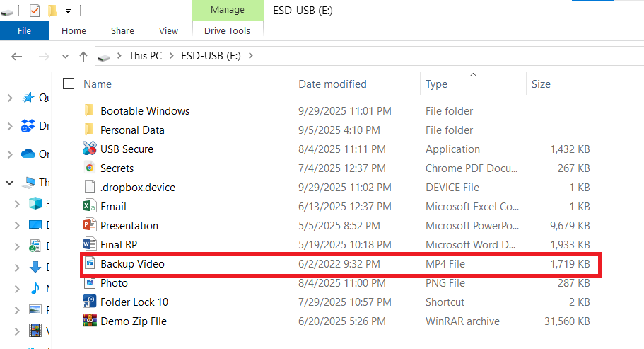644x349 pixels.
Task: Expand the Downloads tree node
Action: tap(17, 268)
